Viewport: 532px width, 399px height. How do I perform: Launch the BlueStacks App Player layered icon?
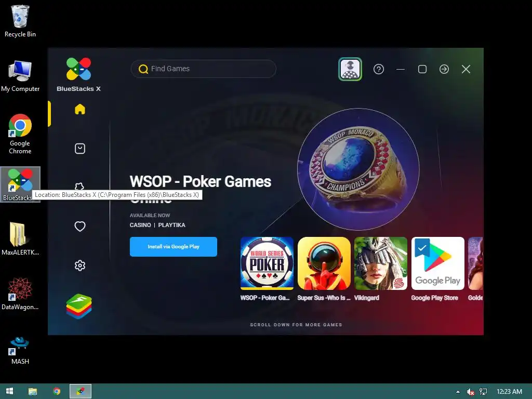(x=79, y=307)
